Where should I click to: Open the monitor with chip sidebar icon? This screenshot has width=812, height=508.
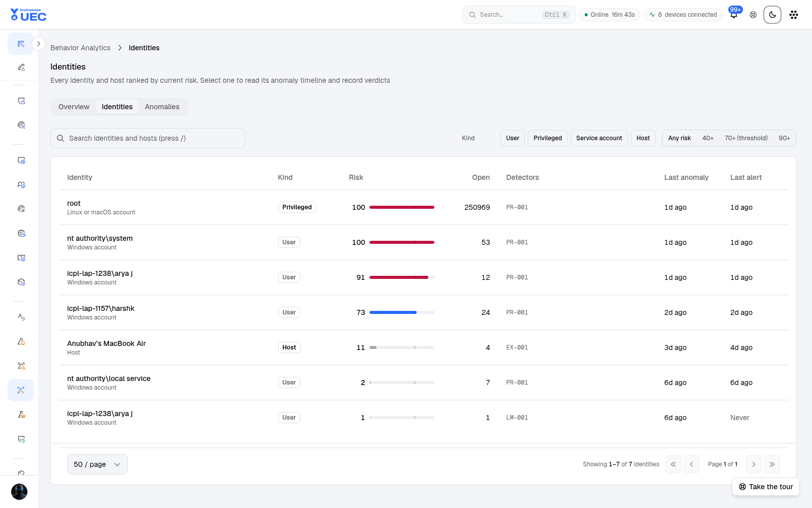21,160
